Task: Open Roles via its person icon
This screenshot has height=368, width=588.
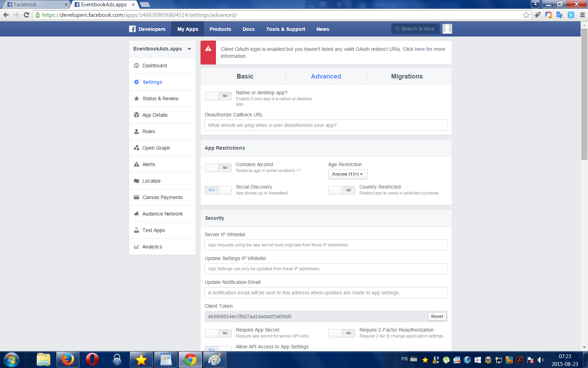Action: (x=136, y=131)
